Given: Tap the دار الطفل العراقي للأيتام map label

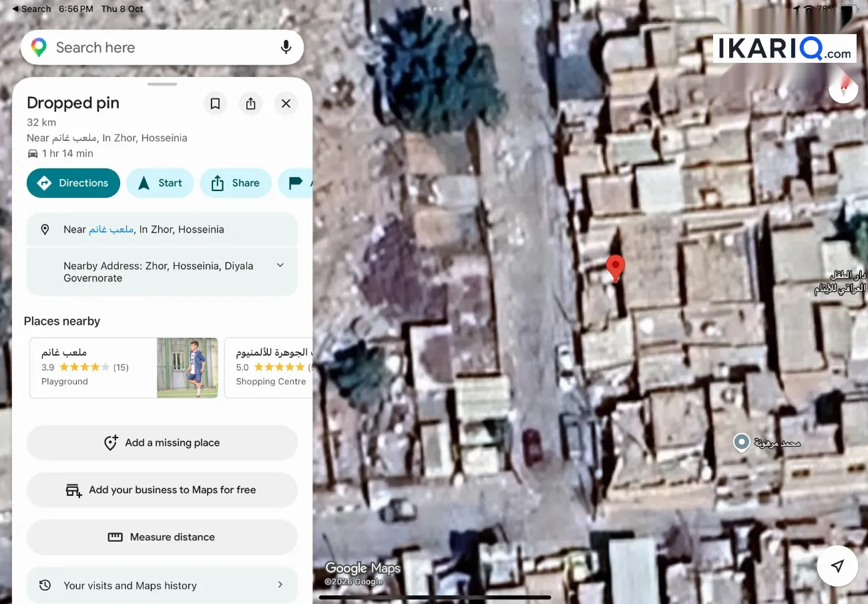Looking at the screenshot, I should click(840, 282).
